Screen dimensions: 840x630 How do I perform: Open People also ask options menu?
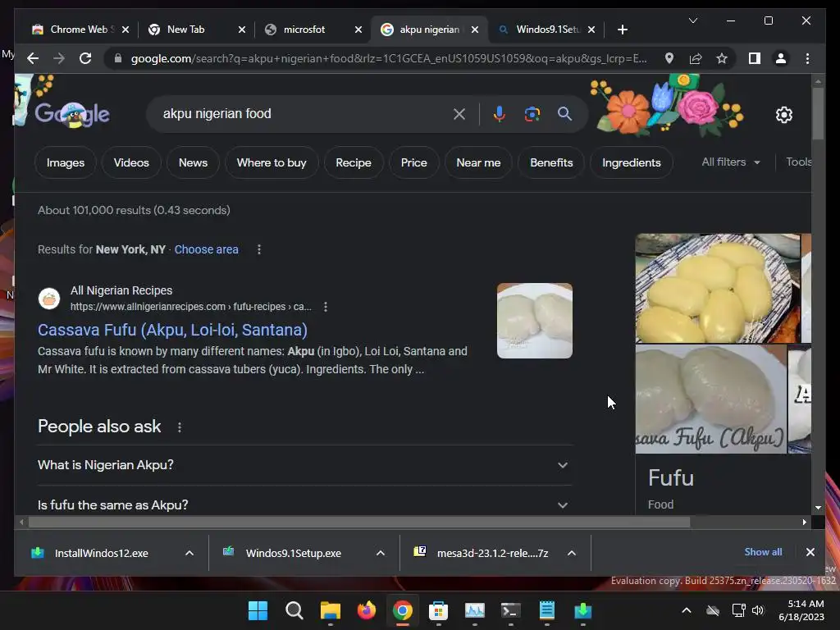[x=180, y=427]
